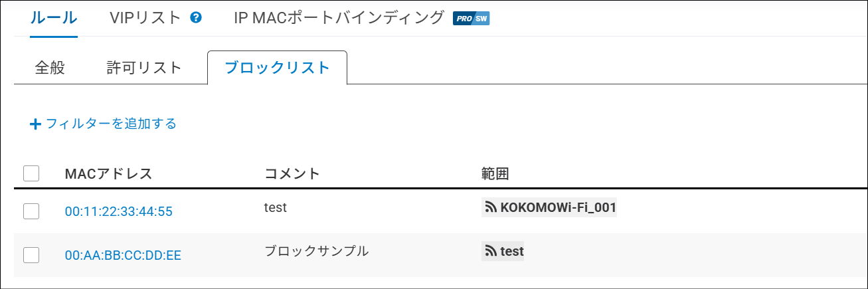Open the IP MACポートバインディング tab
Image resolution: width=868 pixels, height=289 pixels.
click(339, 18)
